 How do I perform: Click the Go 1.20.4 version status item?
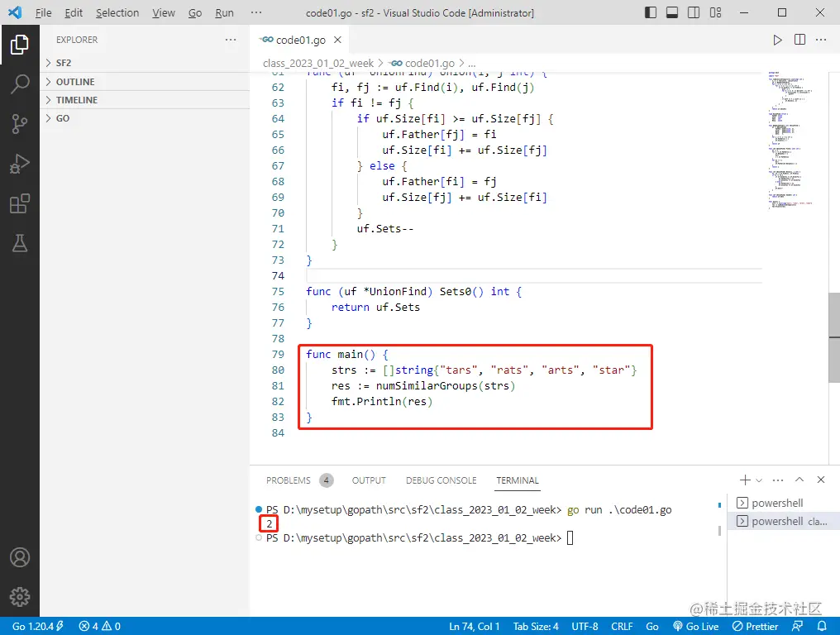pyautogui.click(x=37, y=626)
